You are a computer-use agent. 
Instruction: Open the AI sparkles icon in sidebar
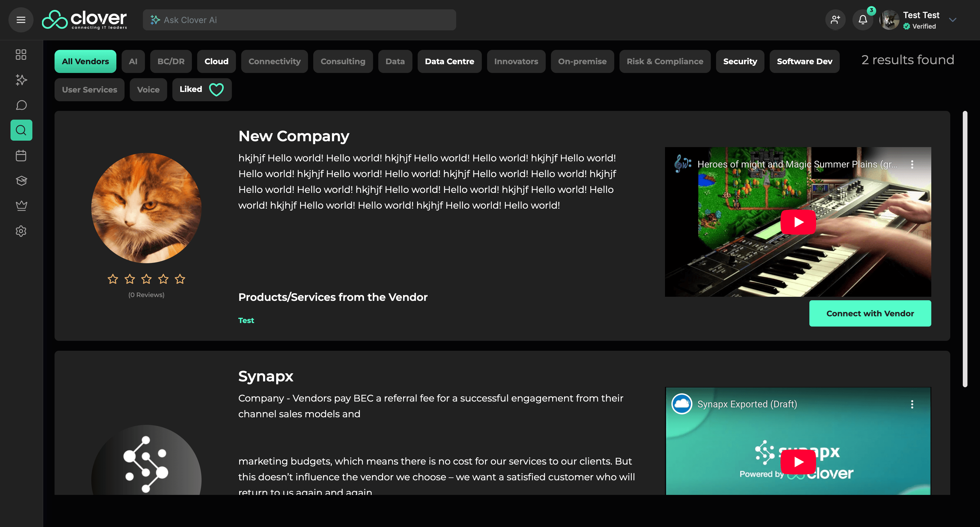click(x=21, y=80)
